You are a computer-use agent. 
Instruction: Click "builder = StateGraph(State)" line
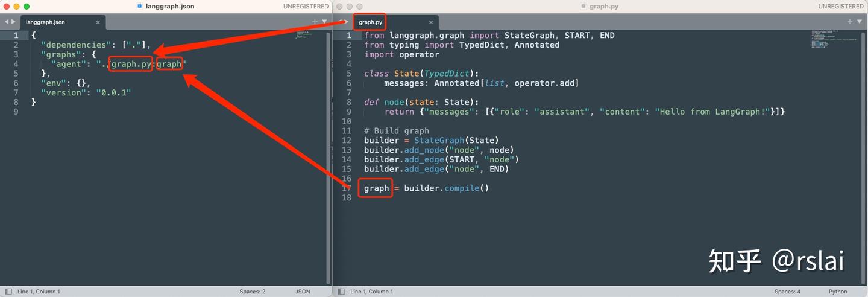[432, 141]
